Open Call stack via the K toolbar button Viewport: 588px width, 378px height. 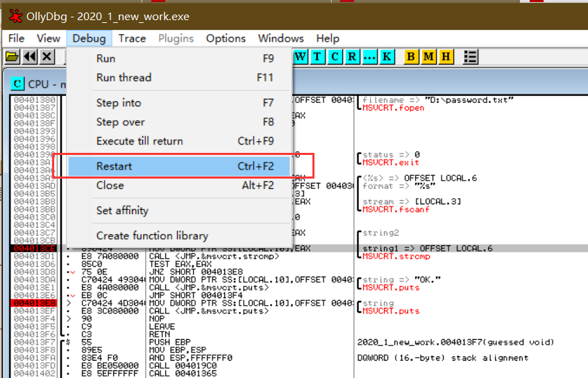(387, 57)
